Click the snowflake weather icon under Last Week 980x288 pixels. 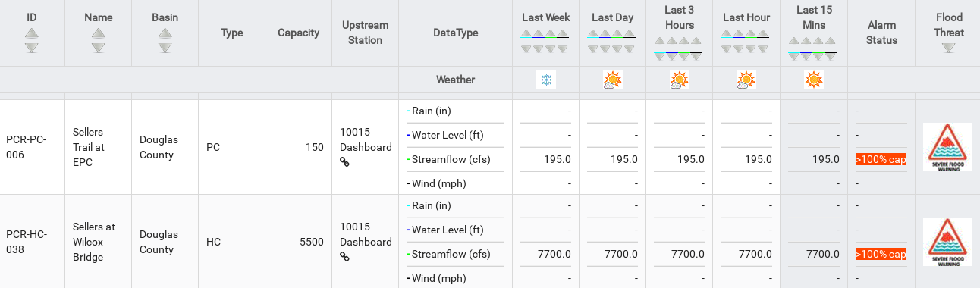point(546,80)
